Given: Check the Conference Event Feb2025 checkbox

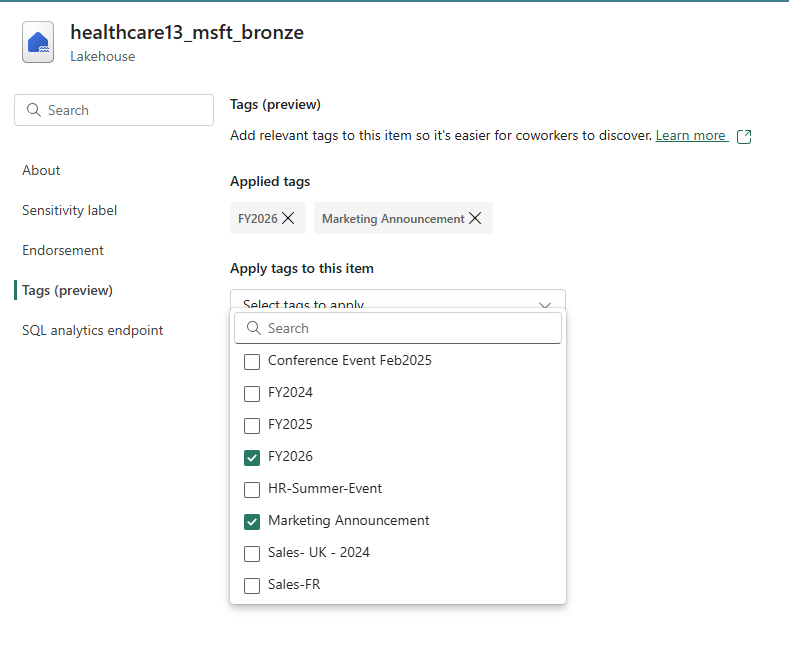Looking at the screenshot, I should tap(252, 362).
